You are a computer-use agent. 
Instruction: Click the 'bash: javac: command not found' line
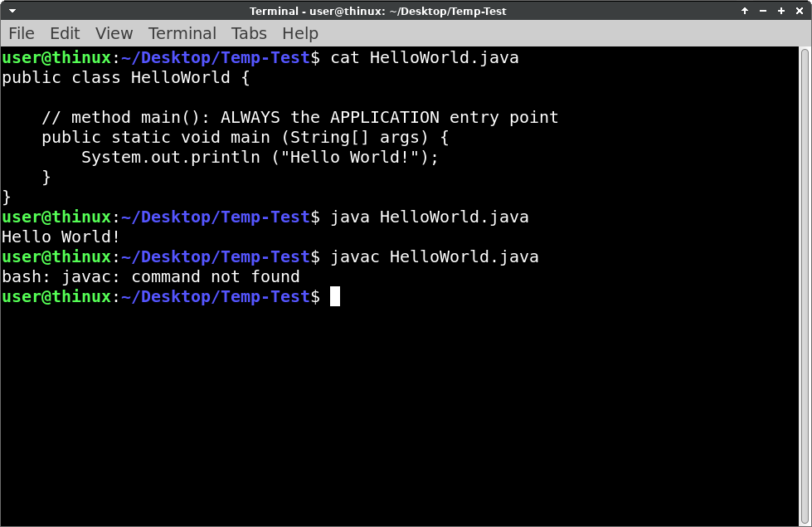coord(151,276)
